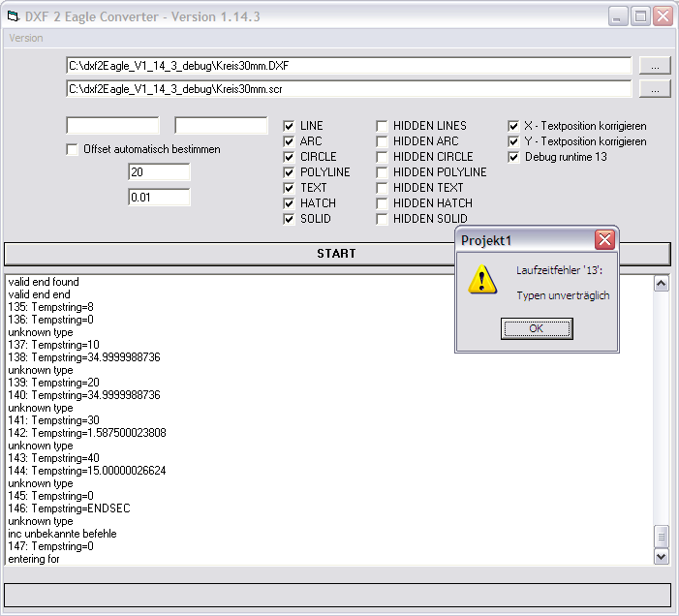This screenshot has height=616, width=679.
Task: Enable HIDDEN ARC checkbox
Action: click(x=382, y=141)
